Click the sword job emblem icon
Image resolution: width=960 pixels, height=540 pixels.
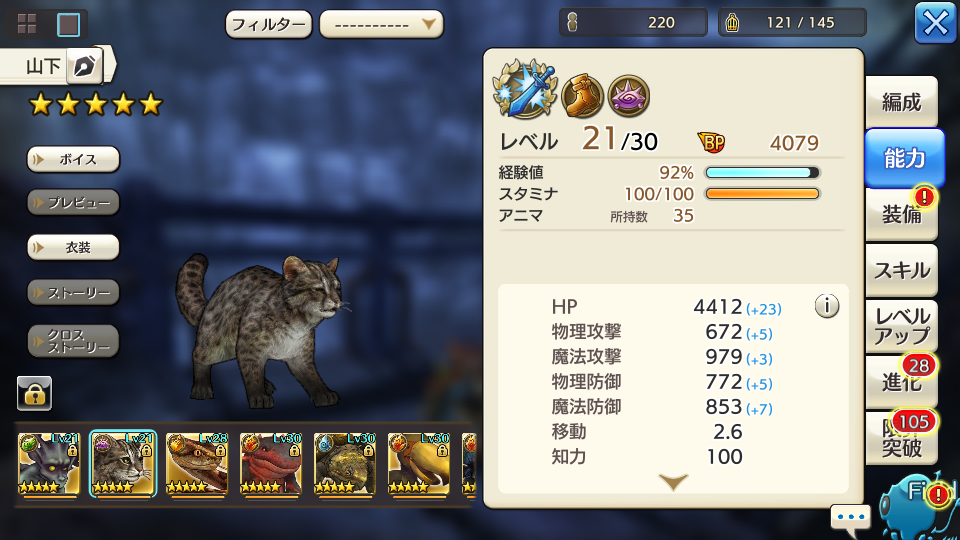click(x=525, y=90)
